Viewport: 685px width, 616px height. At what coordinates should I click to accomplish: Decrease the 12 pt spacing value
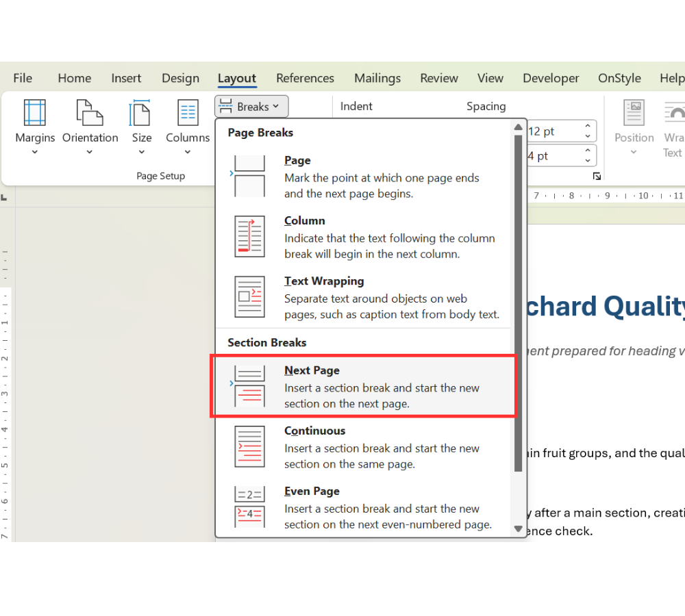pyautogui.click(x=588, y=136)
